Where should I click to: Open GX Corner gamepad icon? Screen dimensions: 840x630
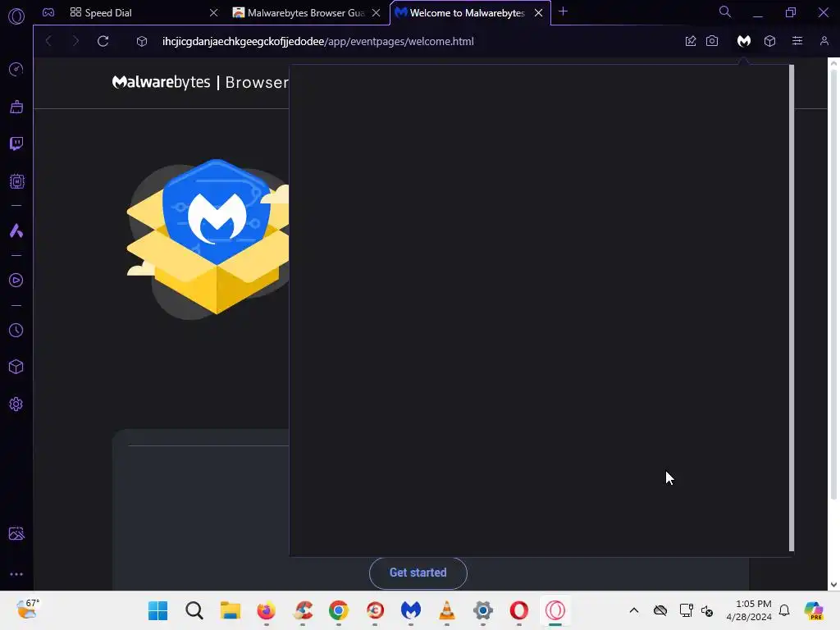(48, 12)
